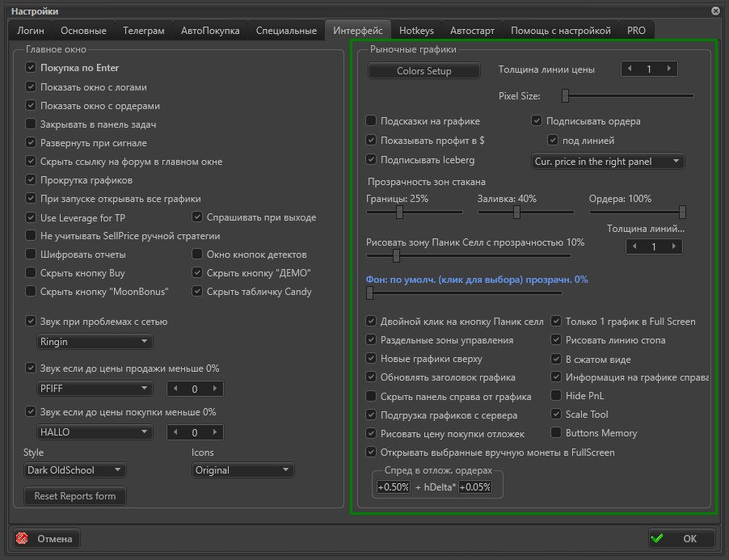Increase PFIFF sound threshold with right arrow

point(215,389)
